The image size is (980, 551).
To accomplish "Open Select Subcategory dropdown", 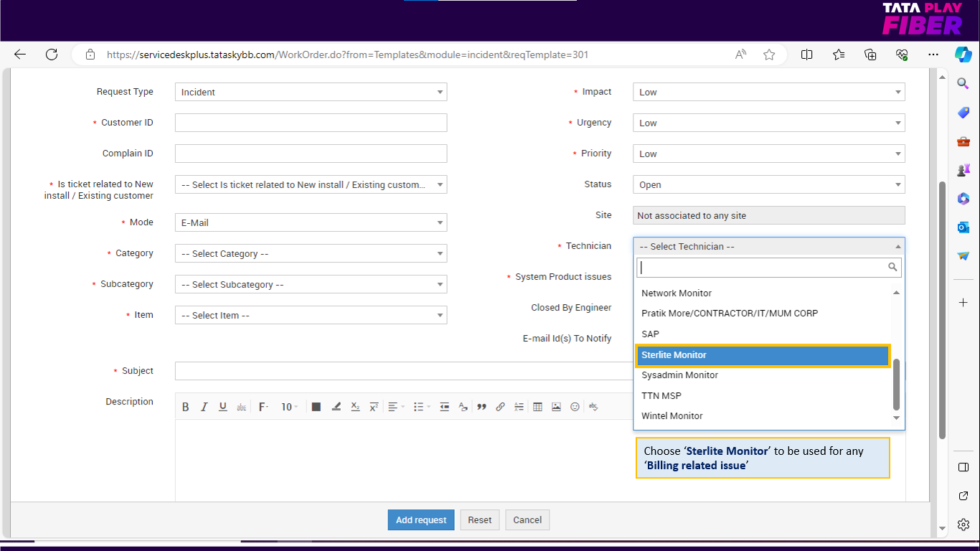I will click(x=311, y=284).
